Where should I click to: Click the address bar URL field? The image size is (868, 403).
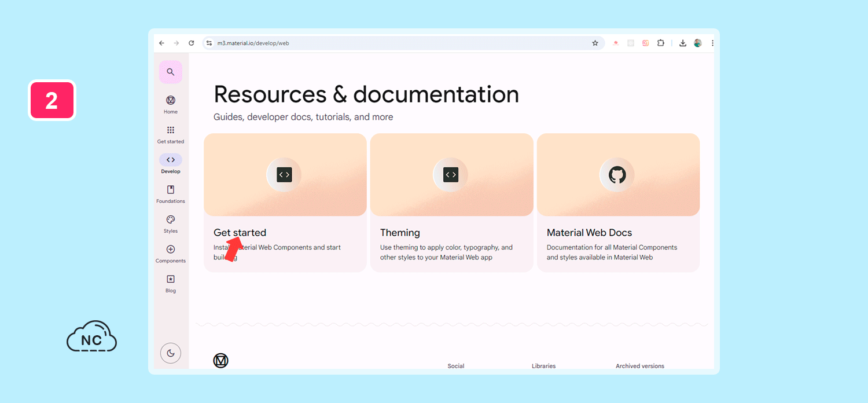[403, 43]
